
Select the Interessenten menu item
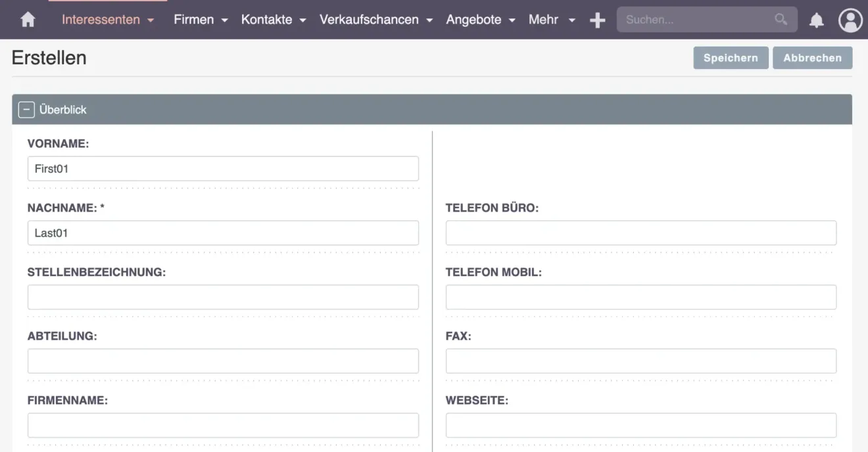click(100, 19)
